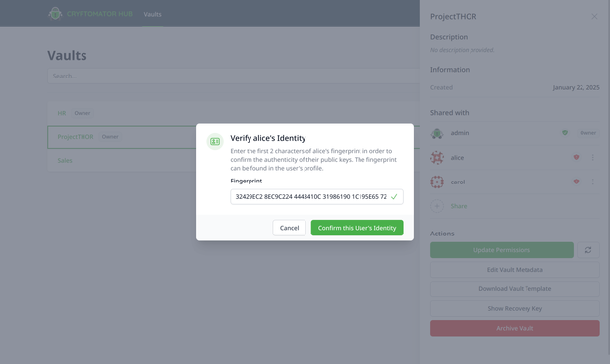Click the plus icon next to Share
The height and width of the screenshot is (364, 610).
(x=437, y=206)
